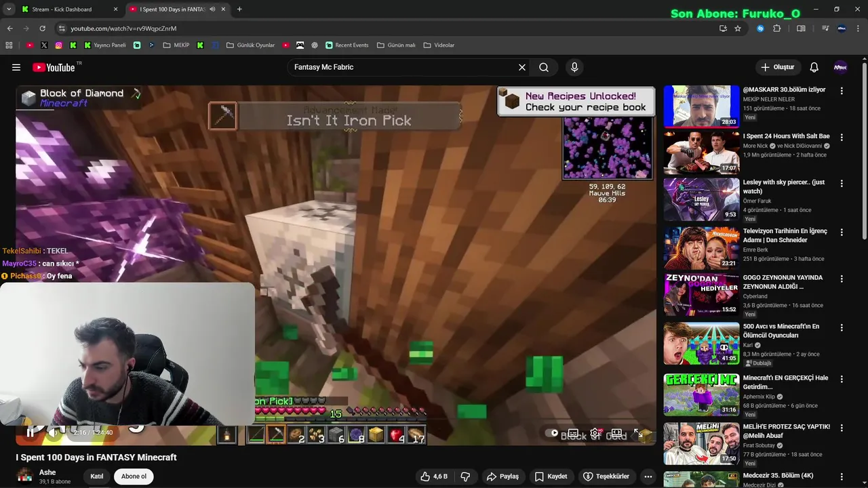Screen dimensions: 868x488
Task: Open the X (Twitter) bookmark
Action: [44, 45]
